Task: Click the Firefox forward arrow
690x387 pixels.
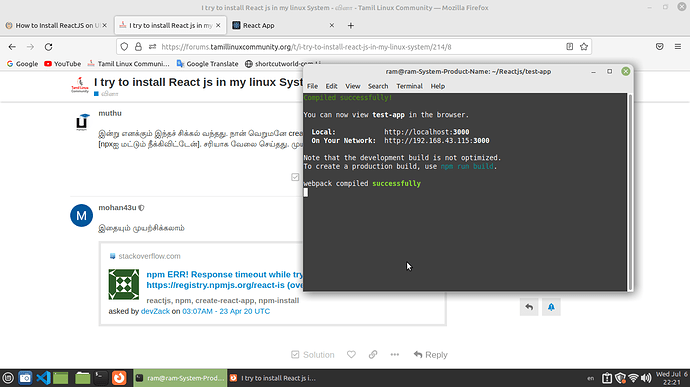Action: (x=30, y=47)
